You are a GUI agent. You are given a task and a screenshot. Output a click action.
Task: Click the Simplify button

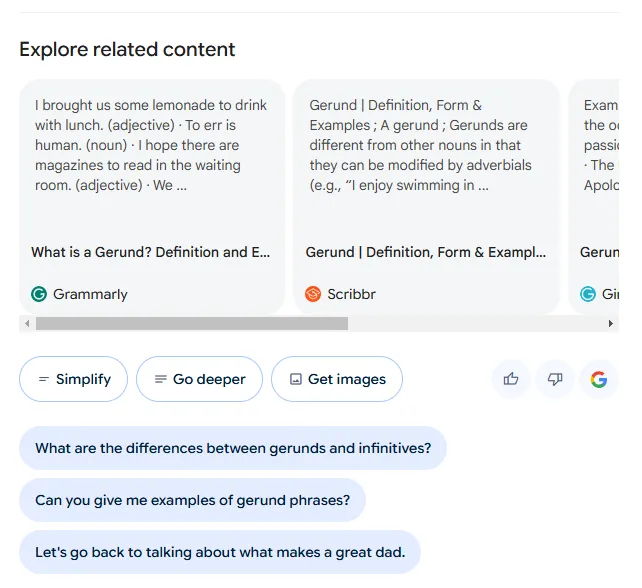point(74,379)
